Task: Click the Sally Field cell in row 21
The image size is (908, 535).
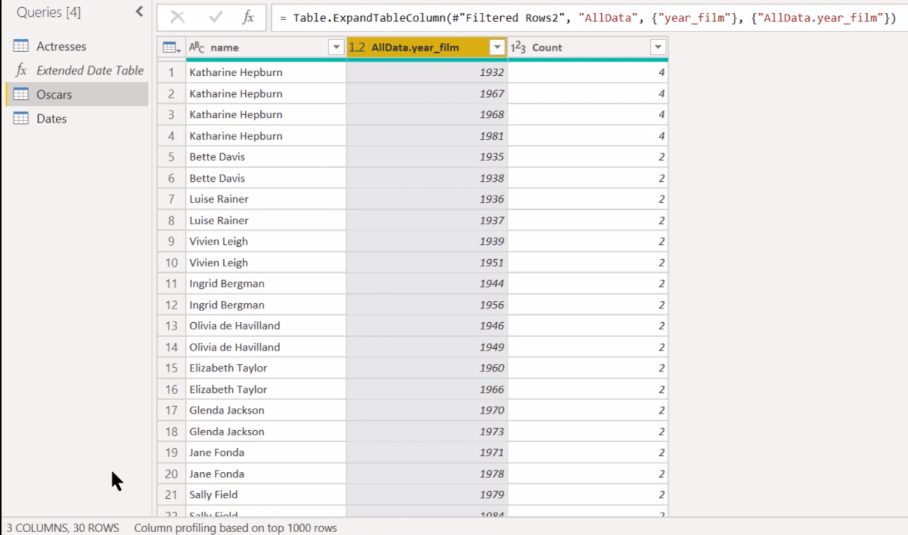Action: coord(266,495)
